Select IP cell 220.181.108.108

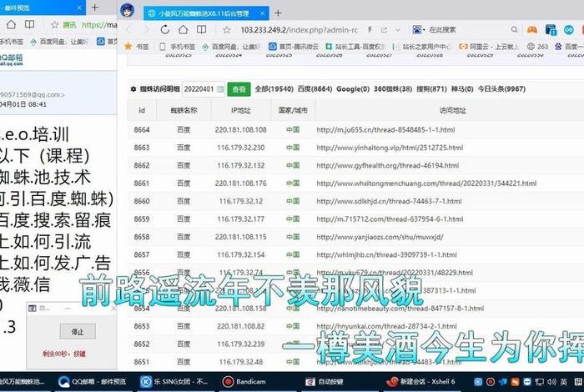click(x=240, y=130)
